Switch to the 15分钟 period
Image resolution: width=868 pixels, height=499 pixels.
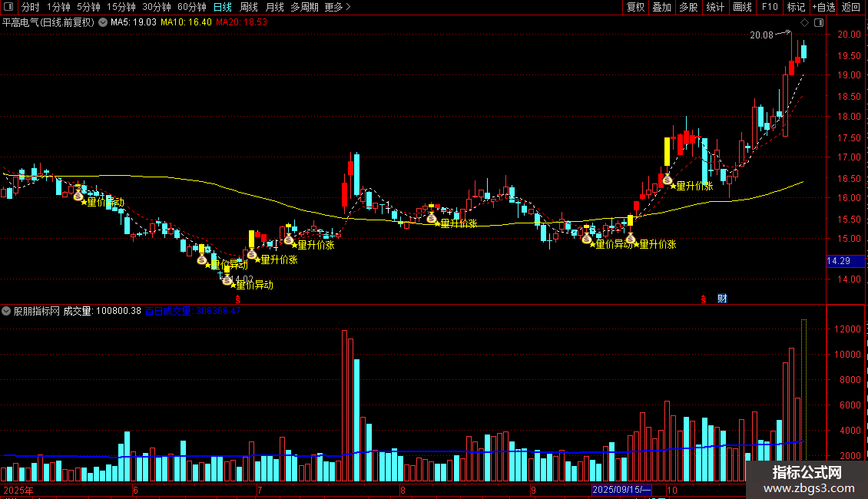tap(121, 7)
